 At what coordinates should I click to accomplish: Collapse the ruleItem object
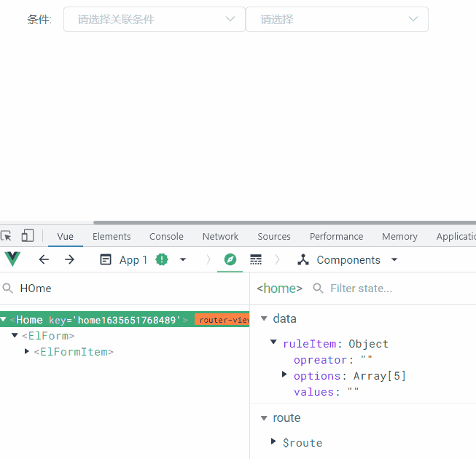273,342
